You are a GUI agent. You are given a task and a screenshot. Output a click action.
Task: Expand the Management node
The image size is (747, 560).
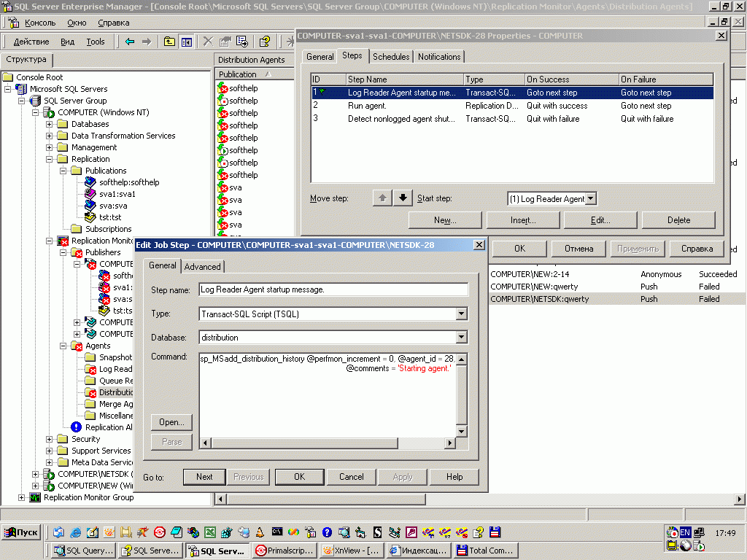[49, 147]
